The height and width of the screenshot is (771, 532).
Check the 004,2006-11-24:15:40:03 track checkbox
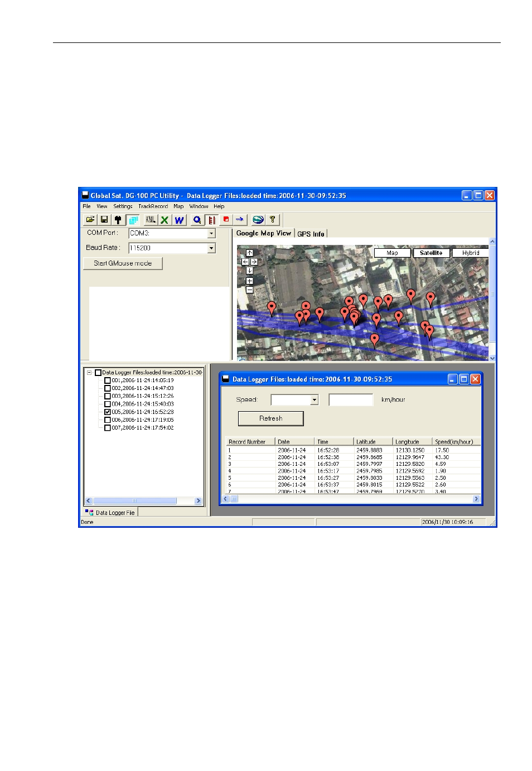coord(108,404)
